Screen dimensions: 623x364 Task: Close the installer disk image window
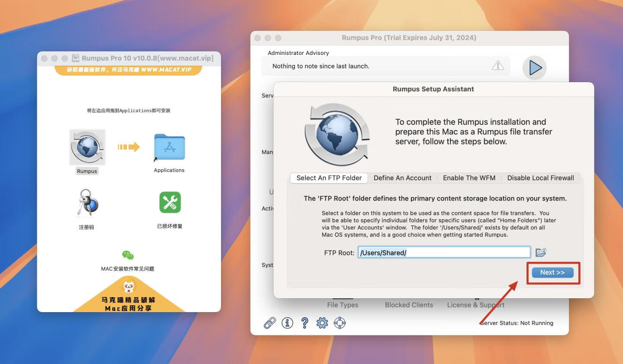click(44, 58)
